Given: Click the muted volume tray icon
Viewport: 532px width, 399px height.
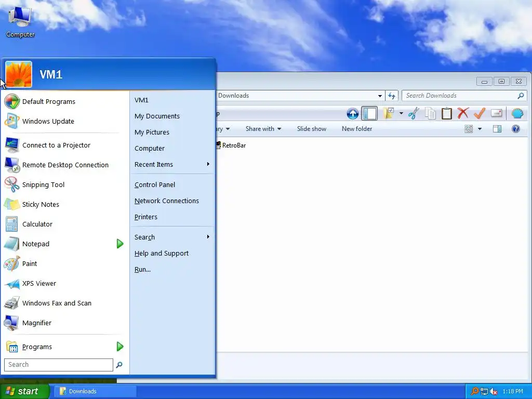Looking at the screenshot, I should coord(494,392).
